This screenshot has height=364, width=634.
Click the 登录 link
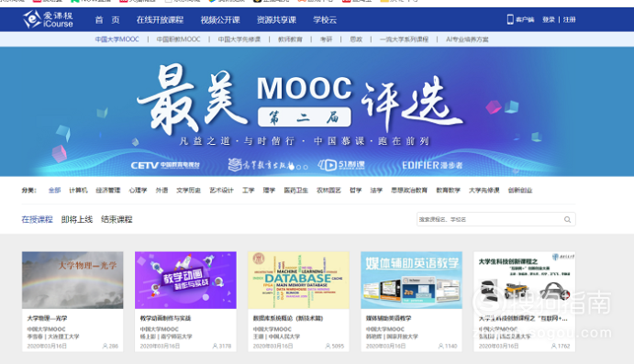pos(549,19)
